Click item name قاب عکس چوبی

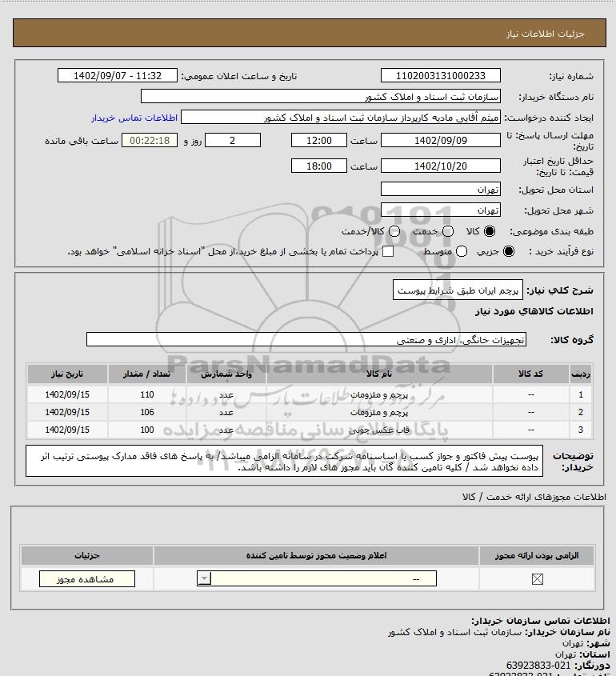(379, 430)
